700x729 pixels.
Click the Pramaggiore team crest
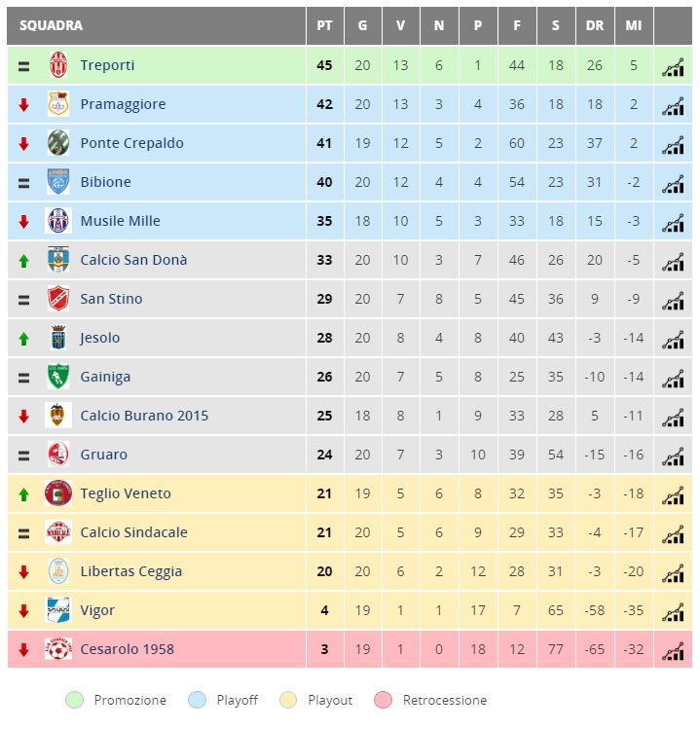58,104
